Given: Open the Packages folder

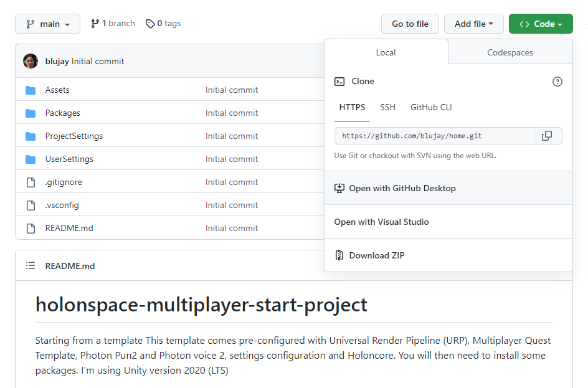Looking at the screenshot, I should pyautogui.click(x=63, y=113).
